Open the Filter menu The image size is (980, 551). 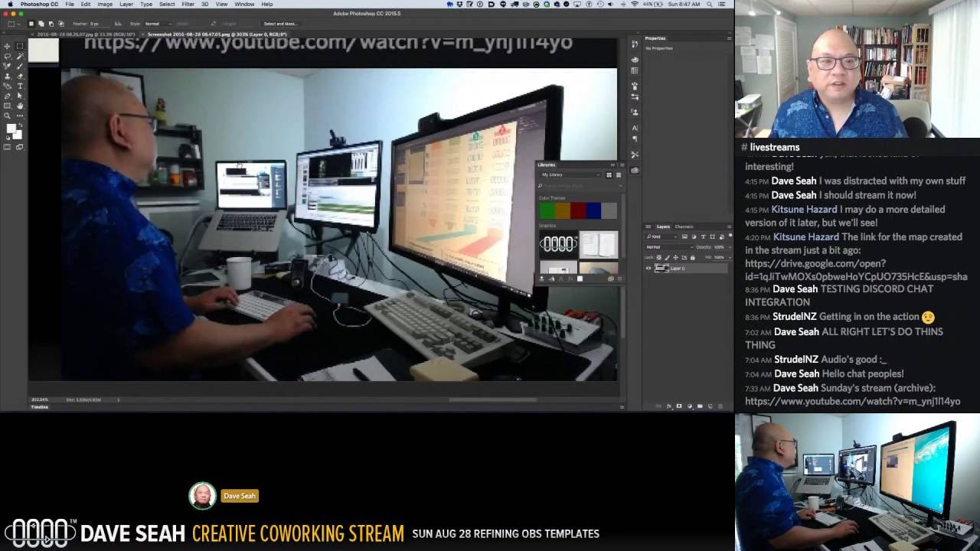tap(188, 4)
